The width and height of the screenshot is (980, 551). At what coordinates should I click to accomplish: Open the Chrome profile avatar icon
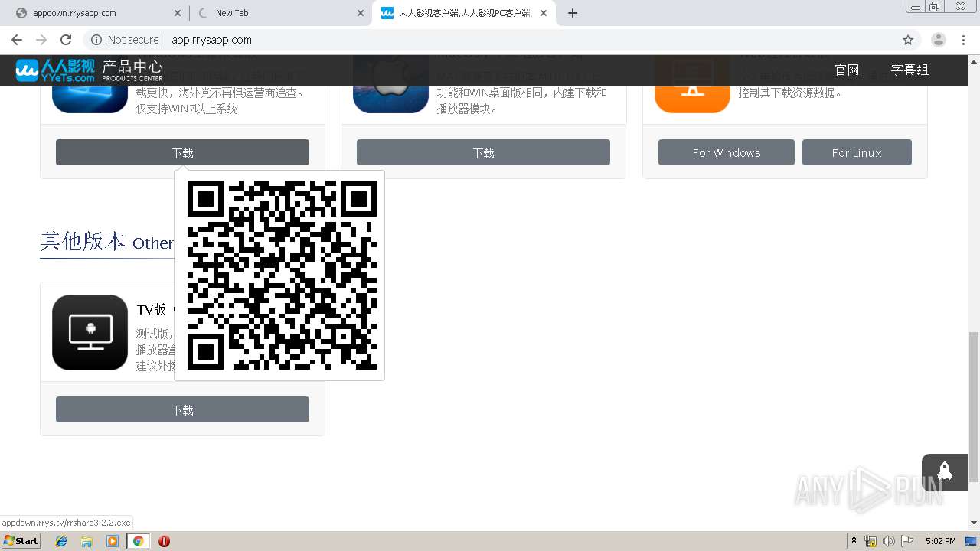point(939,40)
